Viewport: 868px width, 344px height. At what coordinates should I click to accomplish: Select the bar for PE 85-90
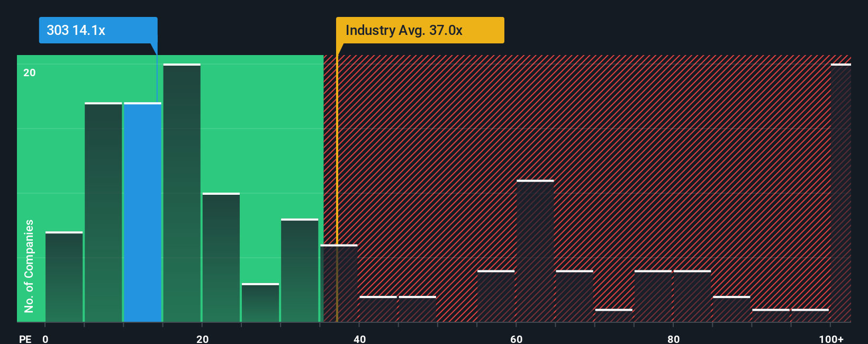pyautogui.click(x=731, y=309)
